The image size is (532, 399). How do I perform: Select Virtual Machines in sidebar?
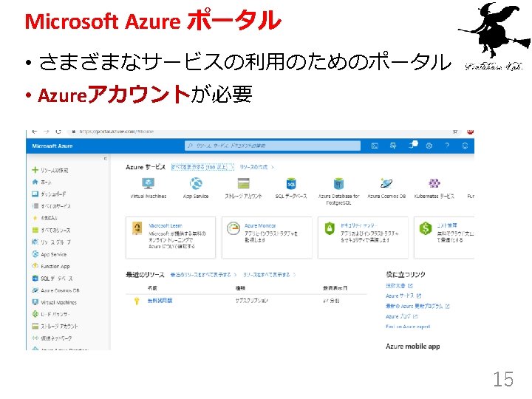[x=54, y=302]
